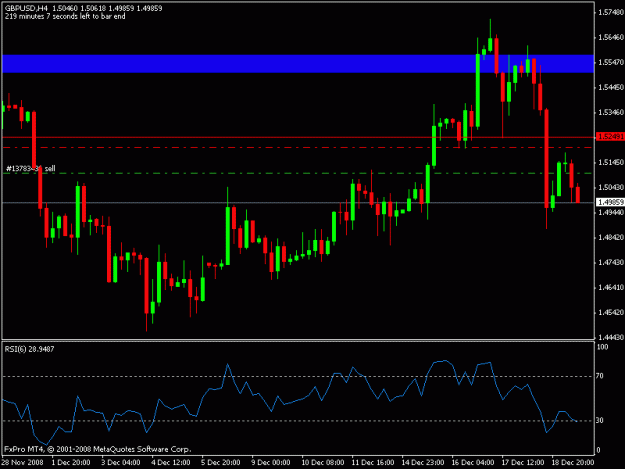Click the GBPUSD,H4 chart title text
This screenshot has height=469, width=625.
(x=27, y=8)
